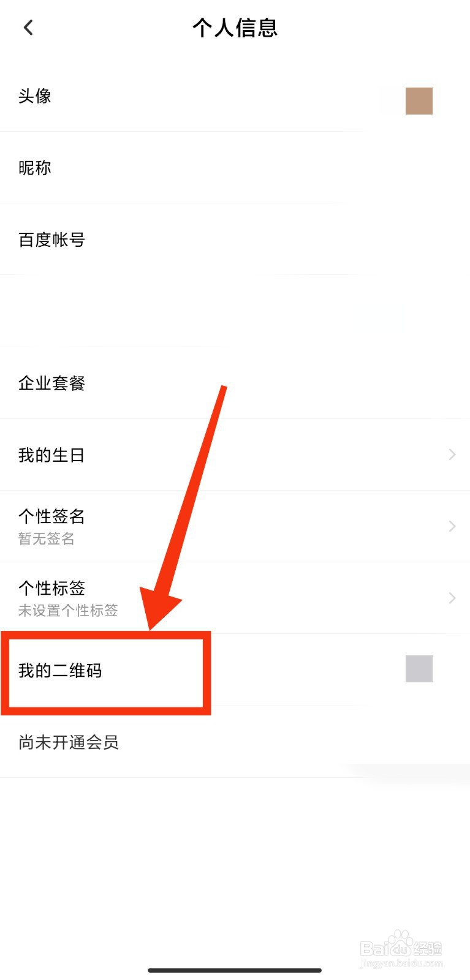Screen dimensions: 470x980
Task: Open the QR code thumbnail icon
Action: click(419, 669)
